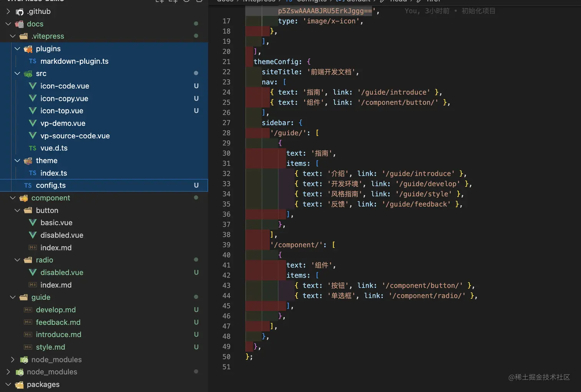
Task: Open style.md in the guide folder
Action: point(50,347)
